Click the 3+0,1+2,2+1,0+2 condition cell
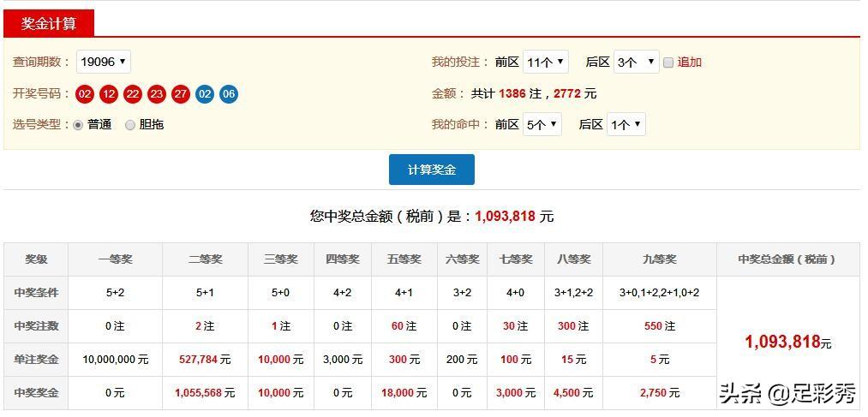 (x=659, y=293)
